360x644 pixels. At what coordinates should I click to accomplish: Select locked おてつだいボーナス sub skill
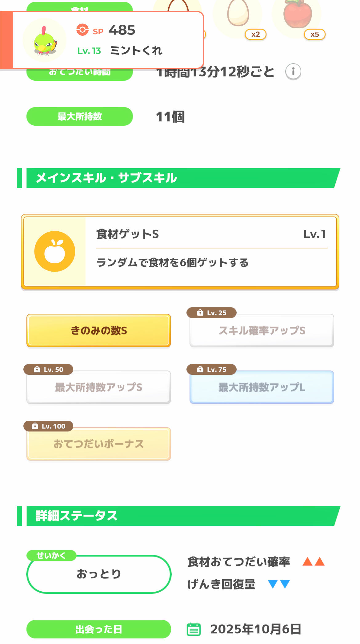99,444
